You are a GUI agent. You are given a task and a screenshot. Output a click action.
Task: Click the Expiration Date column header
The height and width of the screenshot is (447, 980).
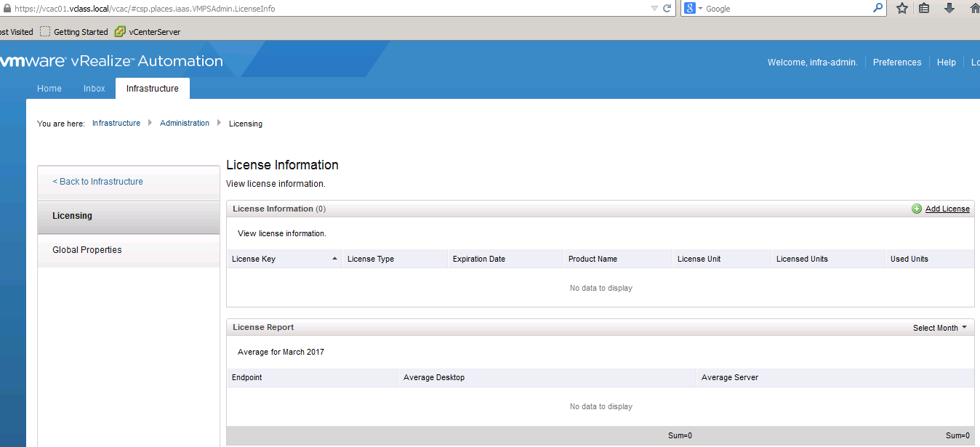479,259
